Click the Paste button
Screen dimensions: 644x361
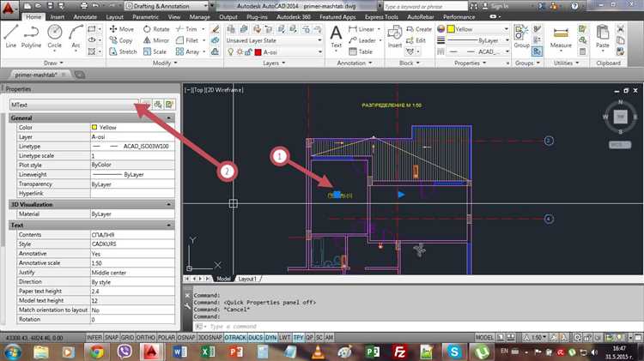coord(603,36)
